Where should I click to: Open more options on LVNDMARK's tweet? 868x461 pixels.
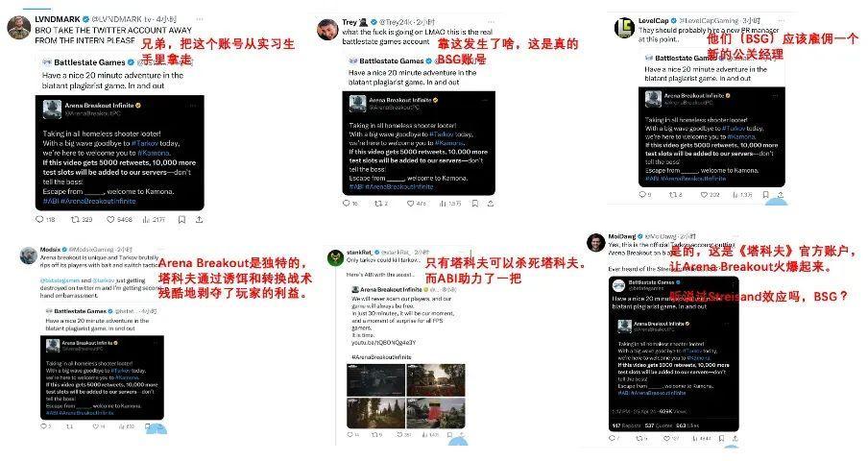pos(200,19)
